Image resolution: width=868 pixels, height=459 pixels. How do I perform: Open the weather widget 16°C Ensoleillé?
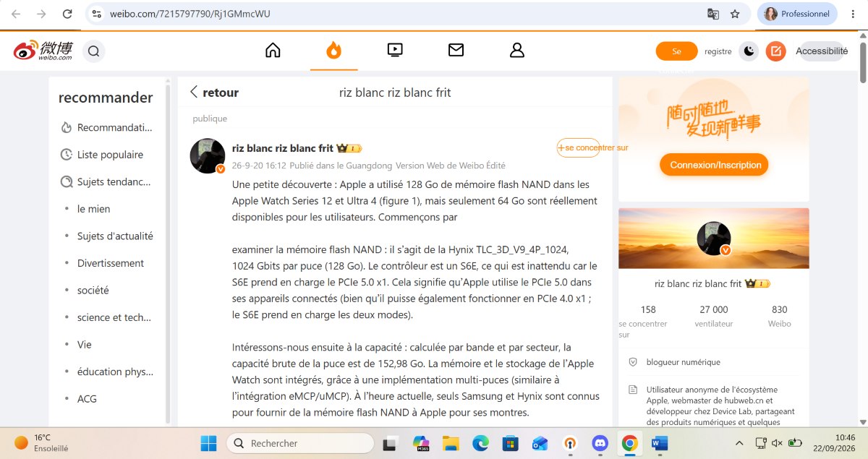click(x=42, y=442)
